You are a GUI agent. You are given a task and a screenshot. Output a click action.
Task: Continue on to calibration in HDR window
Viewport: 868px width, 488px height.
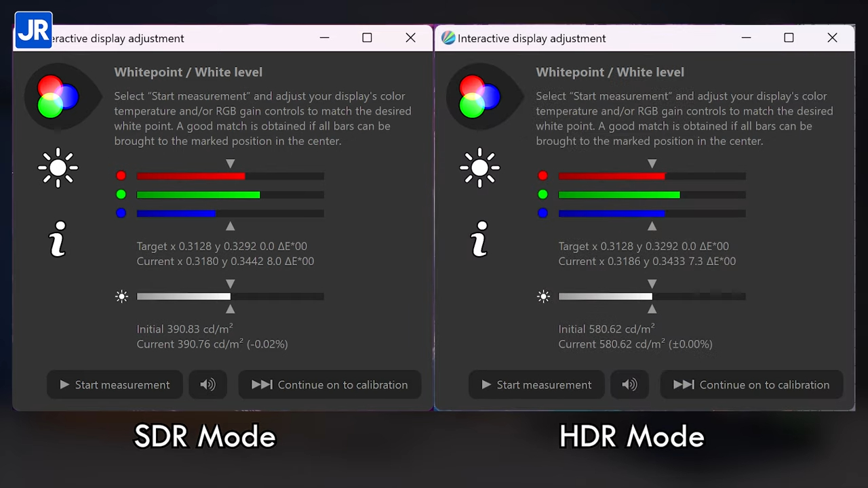751,384
